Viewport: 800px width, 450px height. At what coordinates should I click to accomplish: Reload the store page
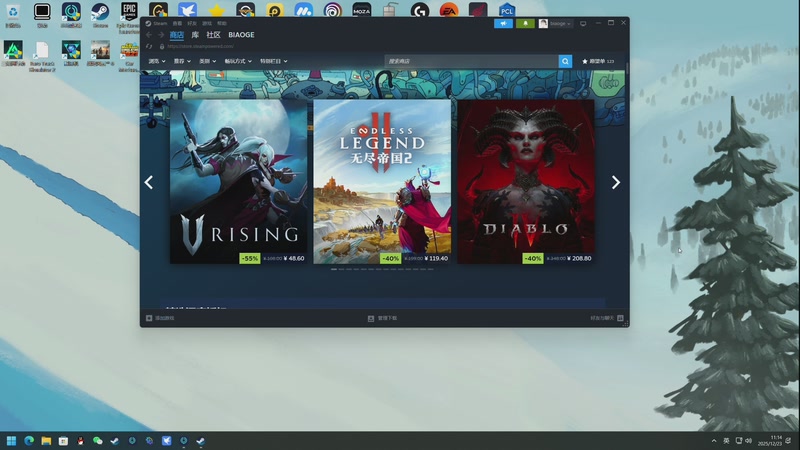click(x=149, y=46)
